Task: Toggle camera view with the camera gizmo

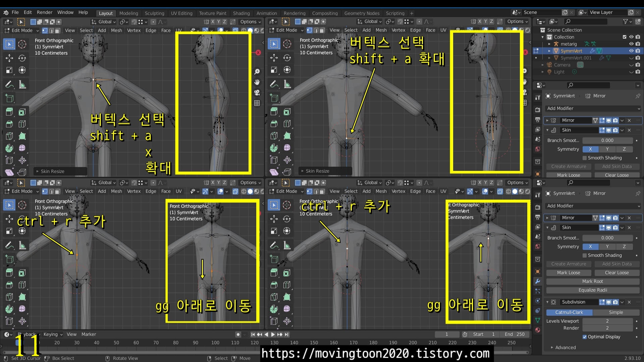Action: tap(257, 93)
